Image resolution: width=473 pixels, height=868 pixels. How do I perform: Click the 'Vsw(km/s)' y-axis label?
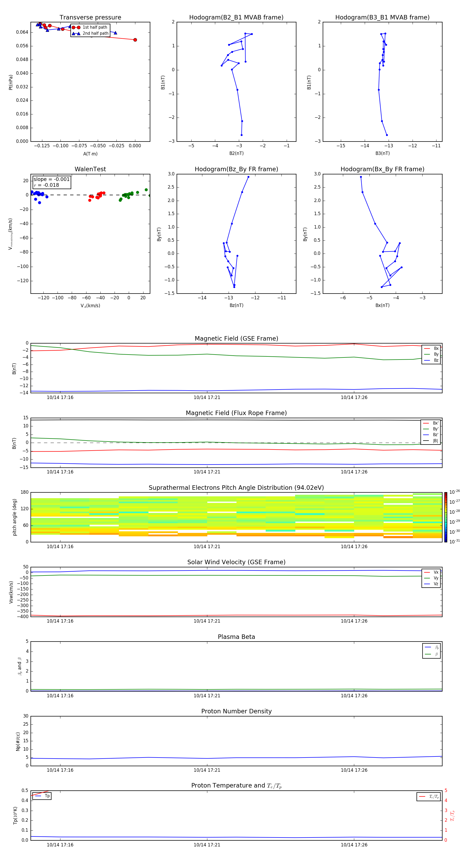(11, 592)
